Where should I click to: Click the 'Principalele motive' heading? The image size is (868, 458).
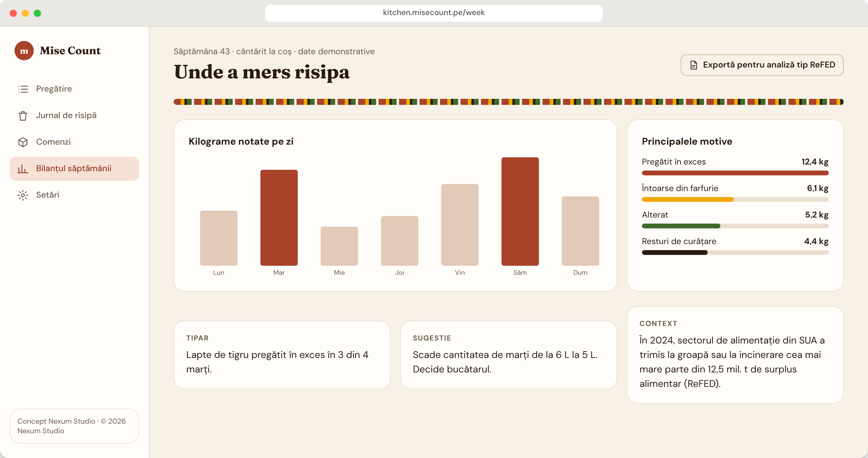click(x=687, y=141)
